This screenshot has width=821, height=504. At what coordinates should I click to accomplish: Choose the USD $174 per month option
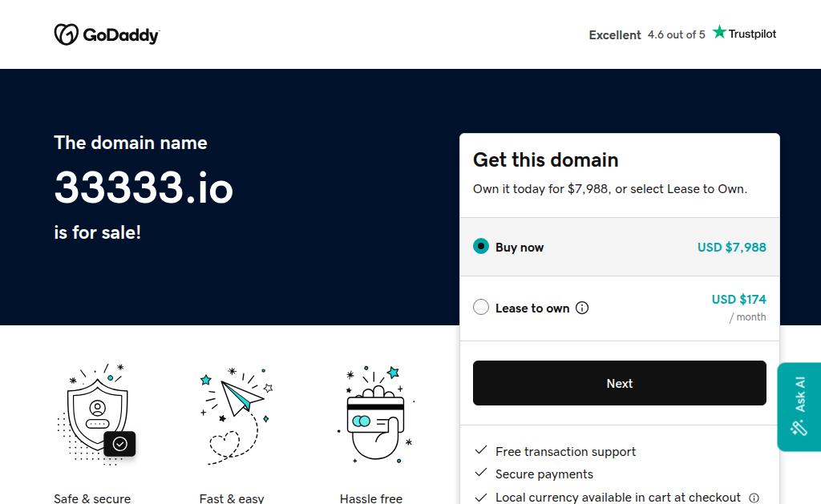[738, 307]
